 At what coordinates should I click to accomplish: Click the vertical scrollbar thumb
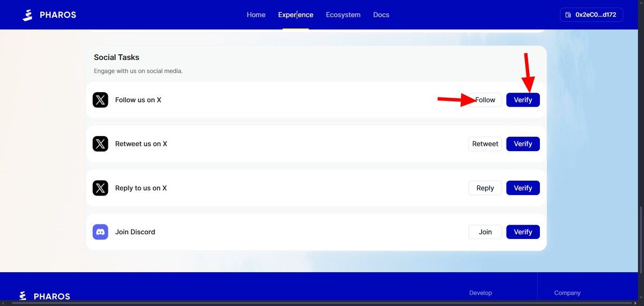pyautogui.click(x=641, y=241)
